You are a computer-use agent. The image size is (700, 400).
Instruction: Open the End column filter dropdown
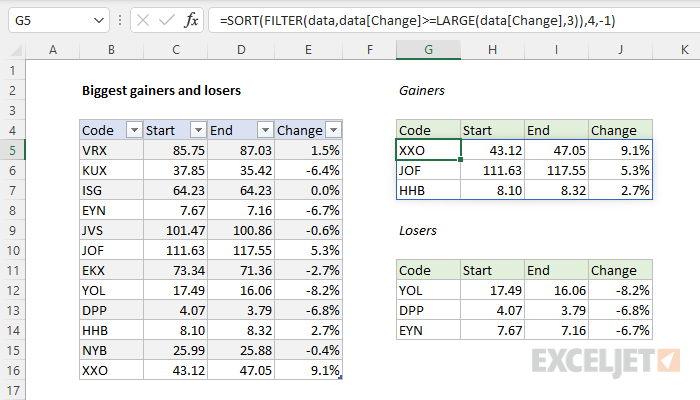(x=265, y=130)
